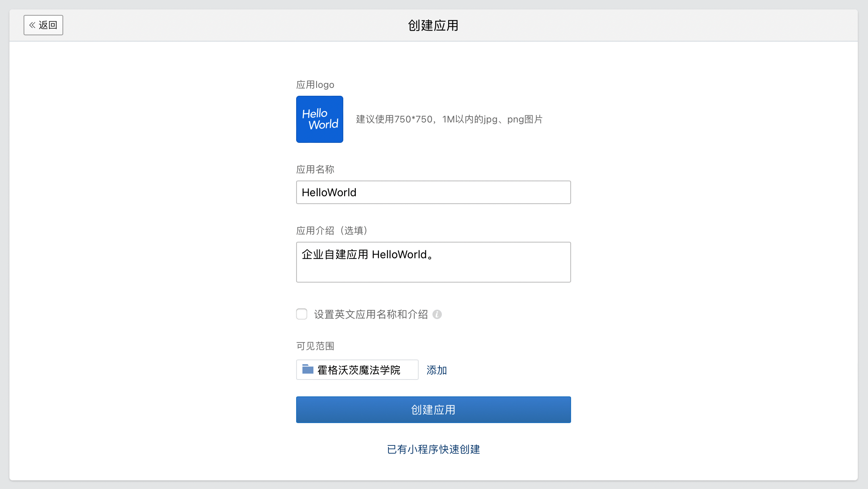Click the empty second line of 应用介绍 textarea
The height and width of the screenshot is (489, 868).
433,272
